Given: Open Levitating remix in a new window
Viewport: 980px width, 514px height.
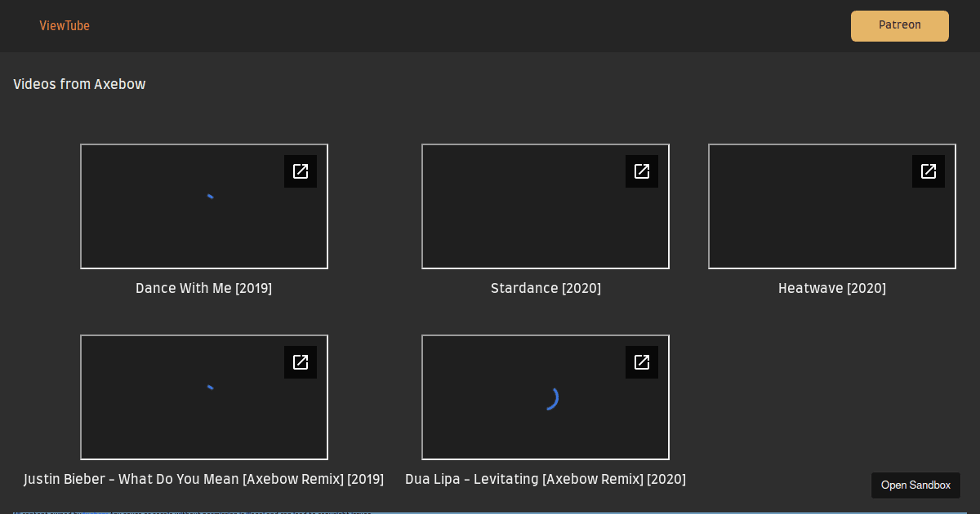Looking at the screenshot, I should (642, 362).
